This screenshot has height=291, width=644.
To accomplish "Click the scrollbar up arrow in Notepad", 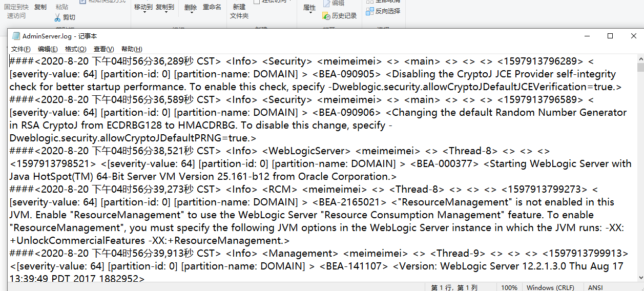I will coord(640,58).
